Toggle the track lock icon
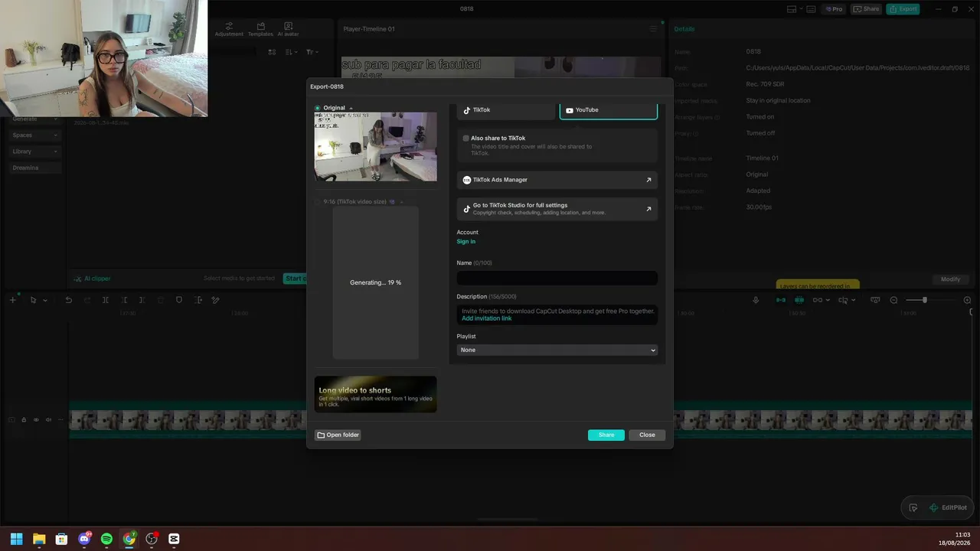The image size is (980, 551). coord(24,419)
